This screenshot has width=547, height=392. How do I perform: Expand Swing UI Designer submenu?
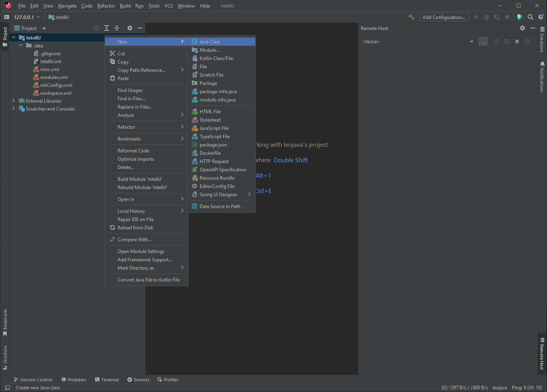click(x=221, y=194)
